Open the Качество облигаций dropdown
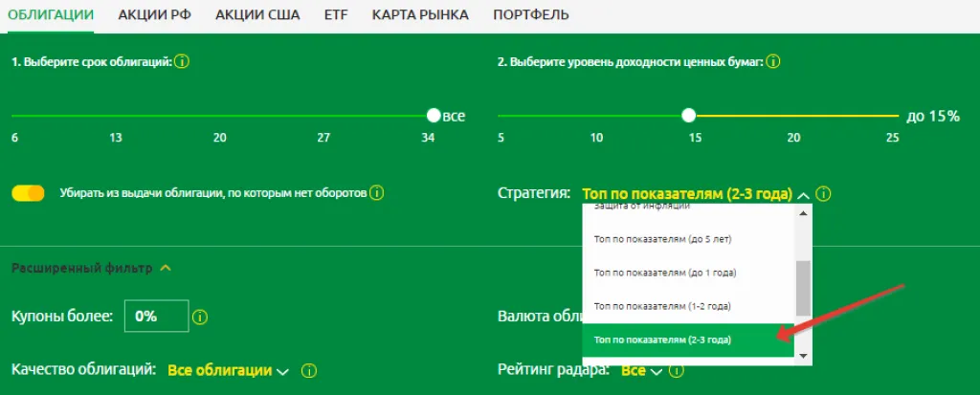 click(x=228, y=370)
